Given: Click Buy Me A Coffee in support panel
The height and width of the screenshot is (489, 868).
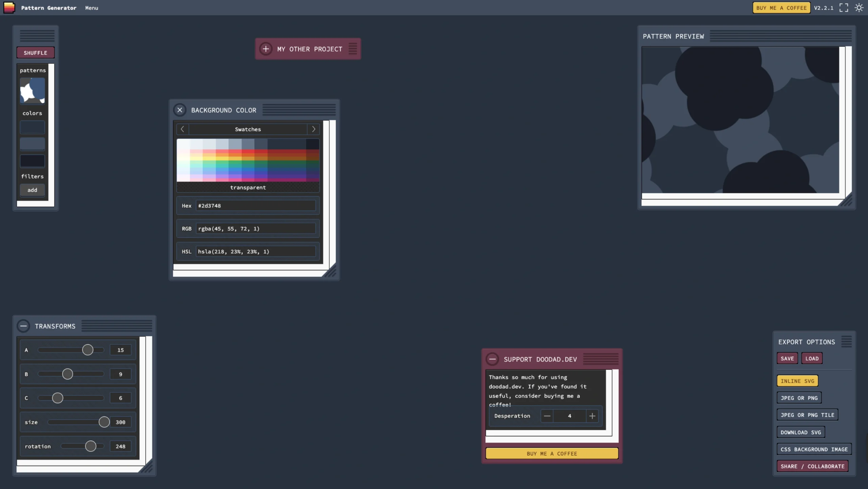Looking at the screenshot, I should point(552,453).
